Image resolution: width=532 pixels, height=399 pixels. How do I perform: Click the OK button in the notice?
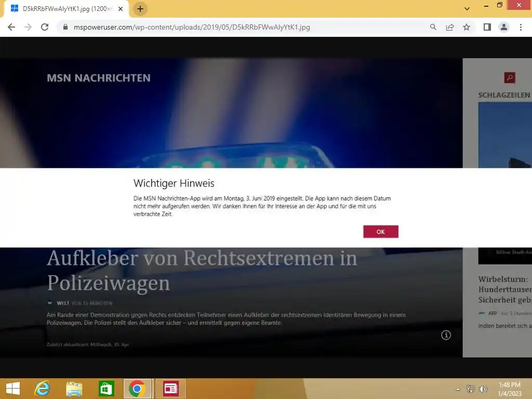[381, 232]
